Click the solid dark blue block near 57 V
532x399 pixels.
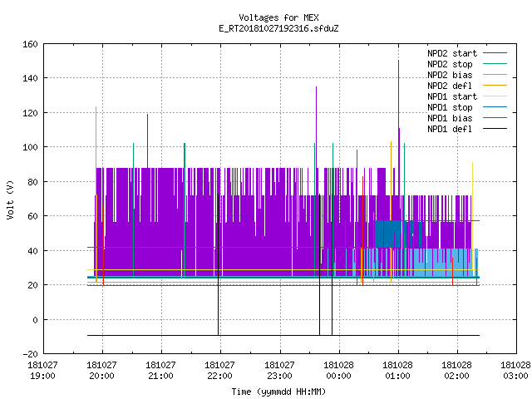(x=388, y=234)
